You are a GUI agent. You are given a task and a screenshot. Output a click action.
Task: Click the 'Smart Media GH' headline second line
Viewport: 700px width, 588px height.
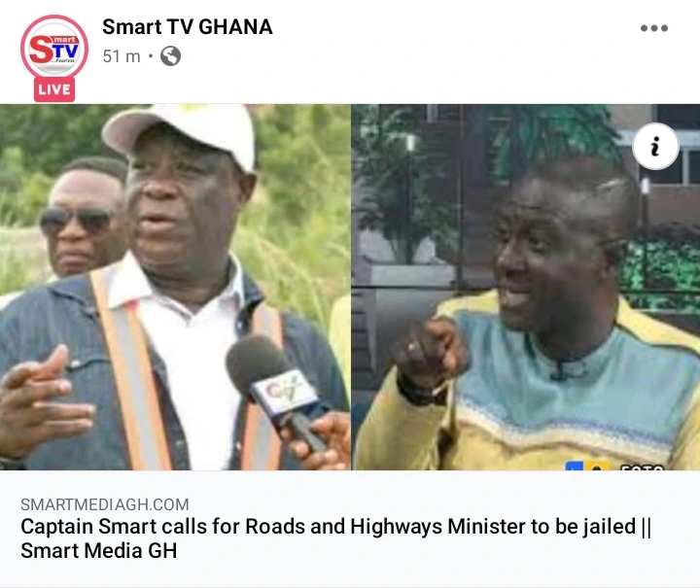98,550
